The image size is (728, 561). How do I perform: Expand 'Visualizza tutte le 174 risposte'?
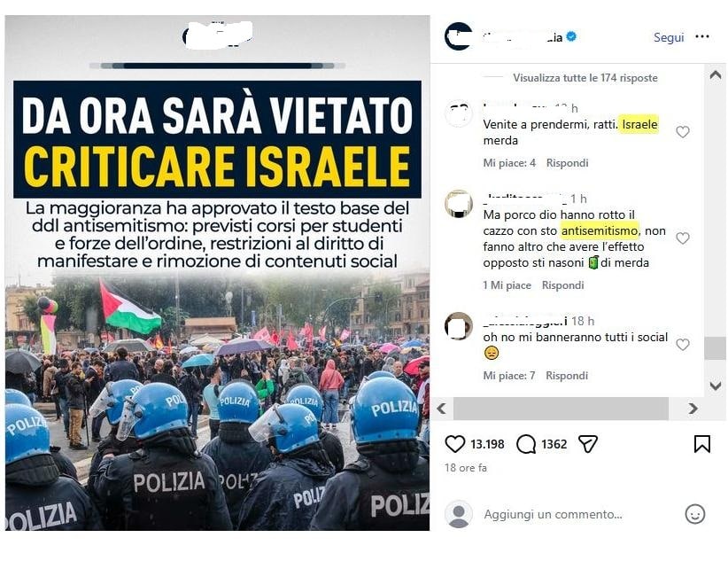[585, 78]
